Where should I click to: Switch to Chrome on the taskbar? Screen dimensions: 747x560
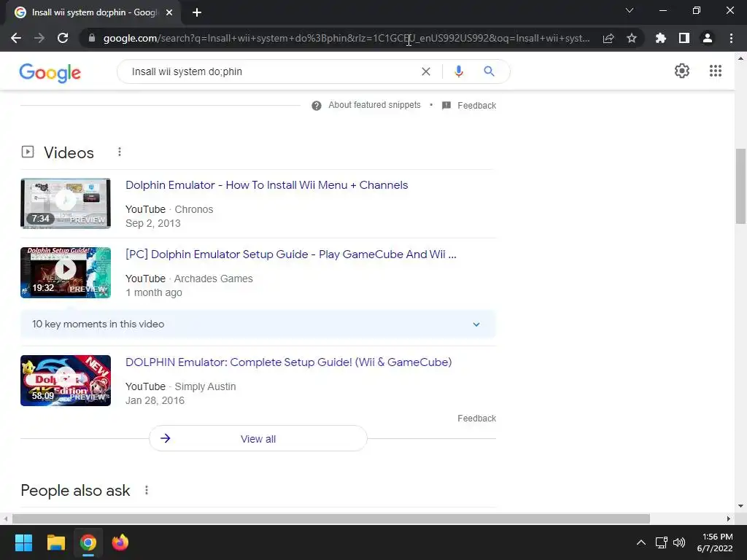click(x=88, y=542)
